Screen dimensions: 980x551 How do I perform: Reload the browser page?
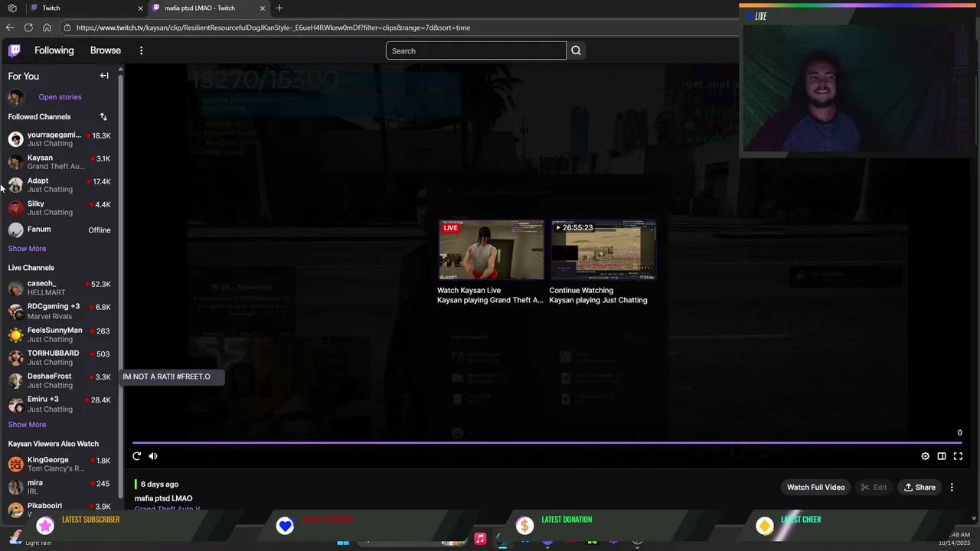[x=28, y=28]
